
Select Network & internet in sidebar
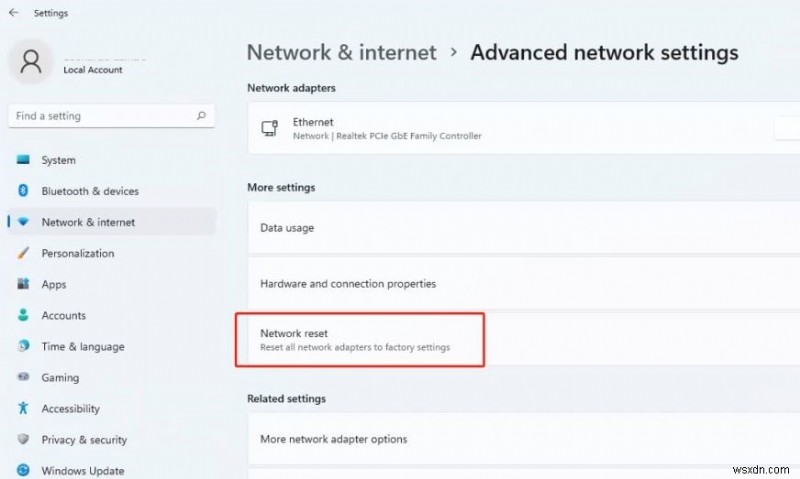[88, 222]
